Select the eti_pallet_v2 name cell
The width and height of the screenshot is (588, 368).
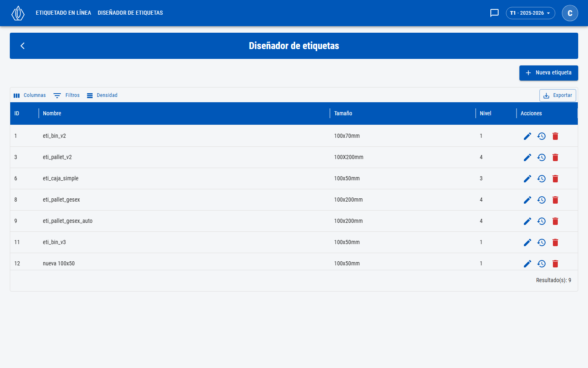(x=184, y=157)
